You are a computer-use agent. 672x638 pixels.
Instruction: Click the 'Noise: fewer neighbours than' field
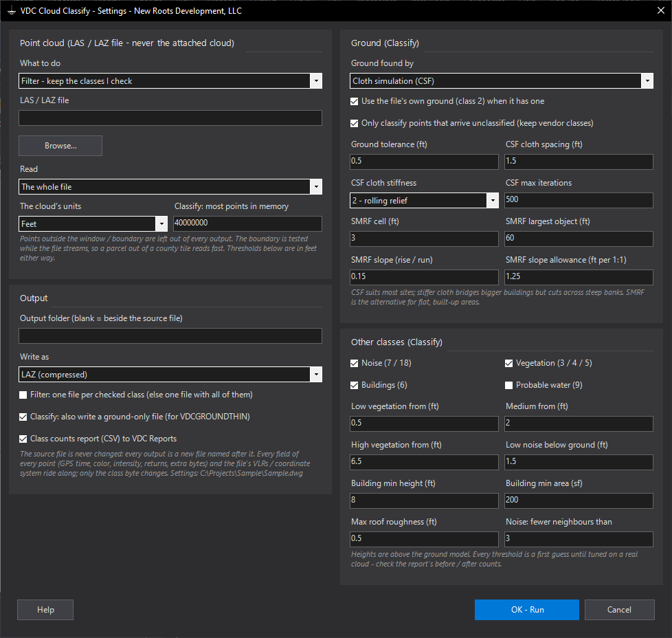[579, 539]
